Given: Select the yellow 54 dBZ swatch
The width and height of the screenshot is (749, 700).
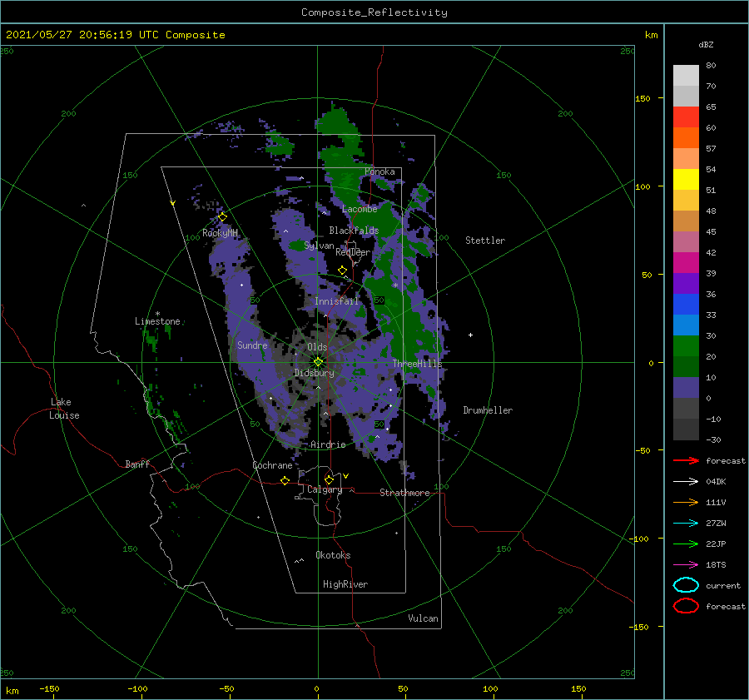Looking at the screenshot, I should point(686,179).
